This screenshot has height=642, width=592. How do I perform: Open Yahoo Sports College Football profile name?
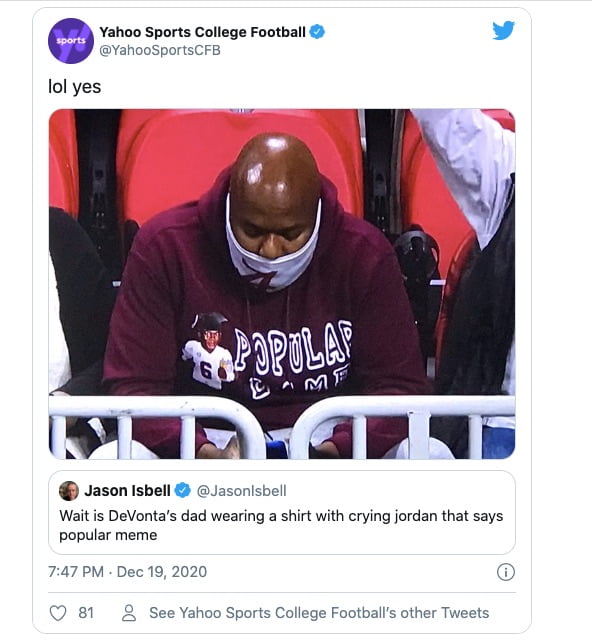(x=203, y=32)
